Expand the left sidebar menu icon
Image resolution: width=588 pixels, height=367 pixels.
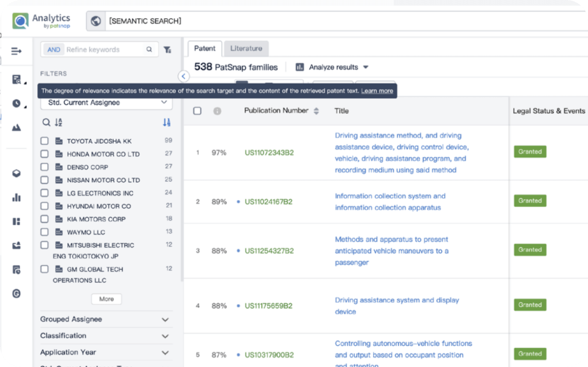[x=16, y=51]
